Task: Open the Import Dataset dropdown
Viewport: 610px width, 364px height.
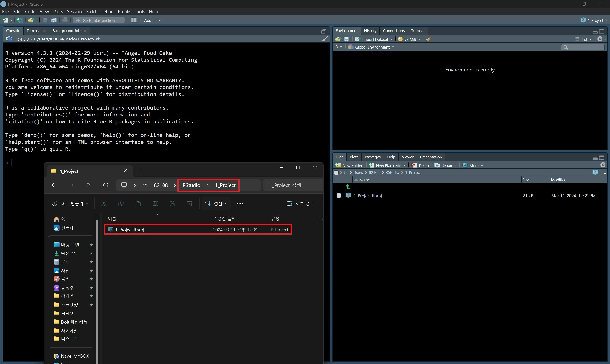Action: click(374, 39)
